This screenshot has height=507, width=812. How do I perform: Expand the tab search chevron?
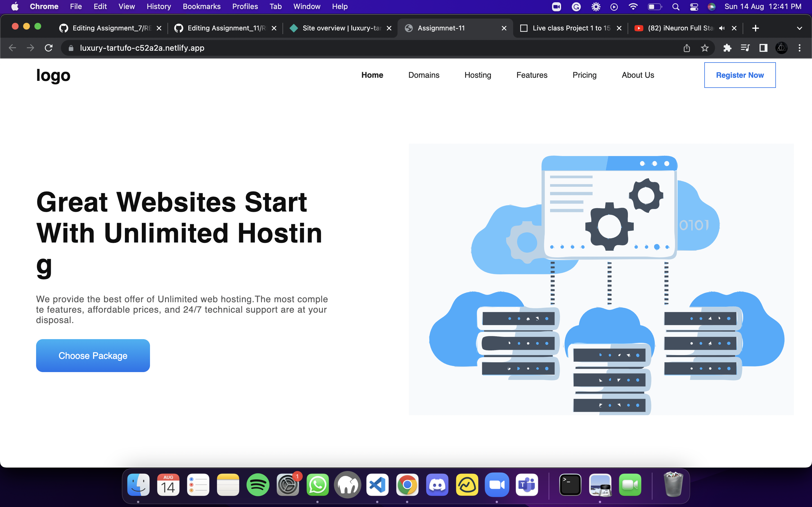pyautogui.click(x=800, y=28)
